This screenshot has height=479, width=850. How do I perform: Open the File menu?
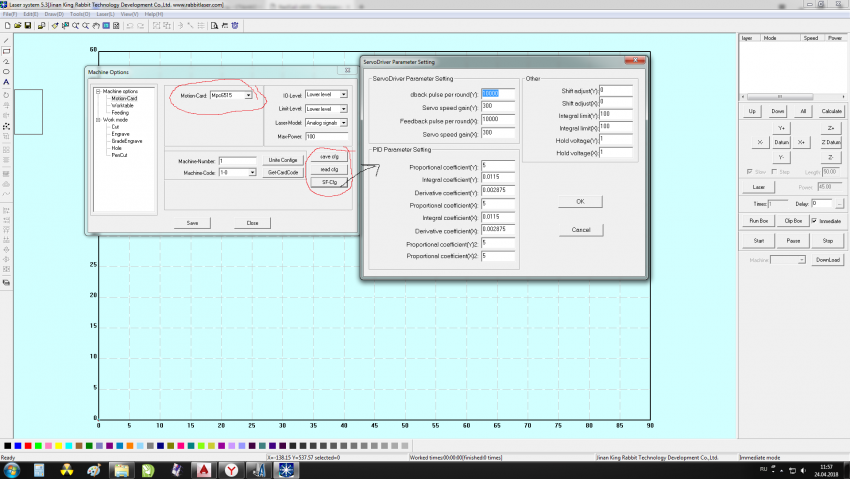pyautogui.click(x=10, y=14)
